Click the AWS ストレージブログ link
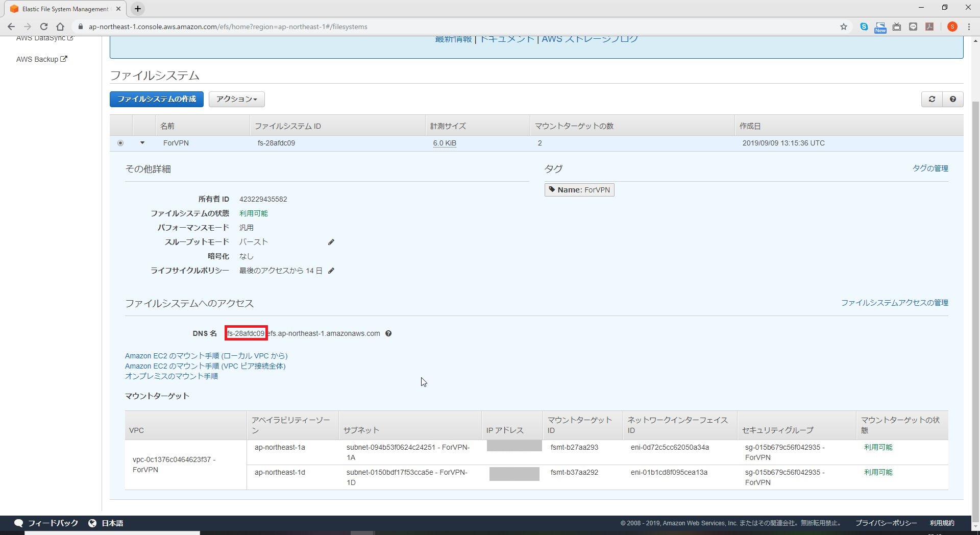980x535 pixels. [x=590, y=39]
